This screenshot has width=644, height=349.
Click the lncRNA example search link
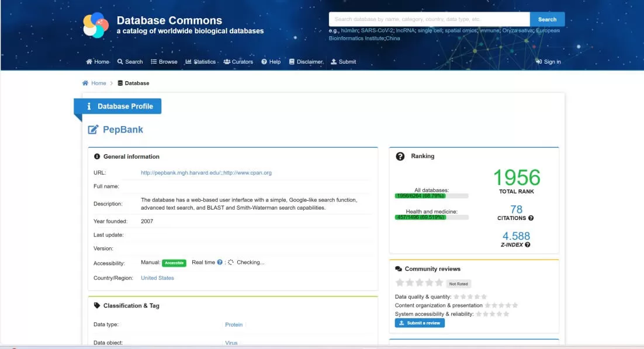pyautogui.click(x=406, y=30)
